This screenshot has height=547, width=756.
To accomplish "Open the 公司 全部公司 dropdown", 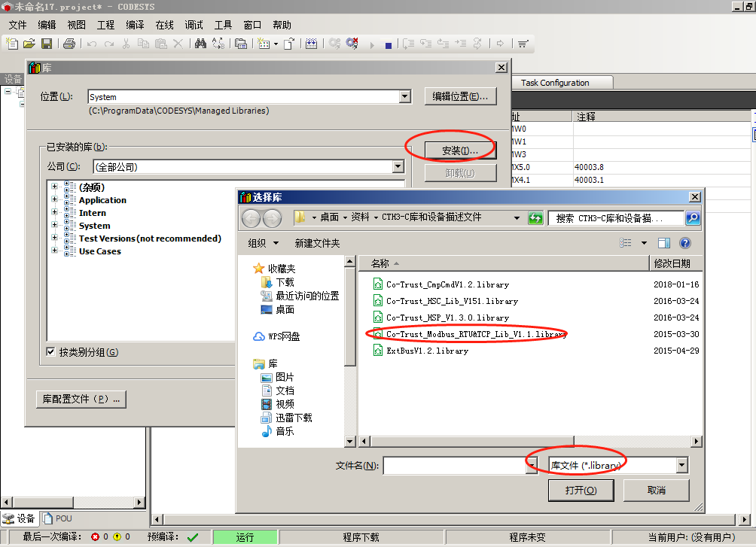I will pos(398,167).
